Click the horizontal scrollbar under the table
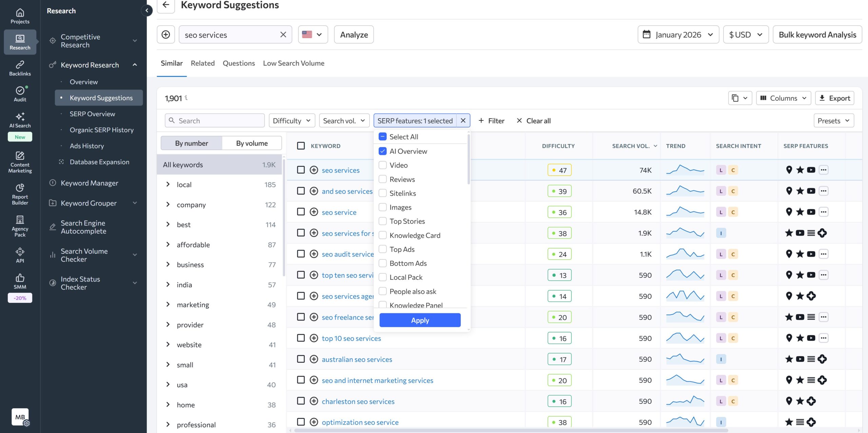The width and height of the screenshot is (868, 433). pyautogui.click(x=509, y=430)
